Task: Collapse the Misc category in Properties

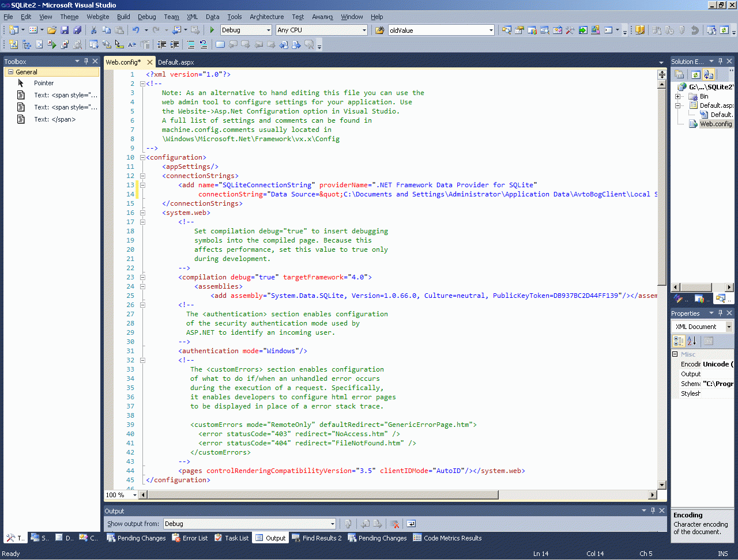Action: click(x=675, y=354)
